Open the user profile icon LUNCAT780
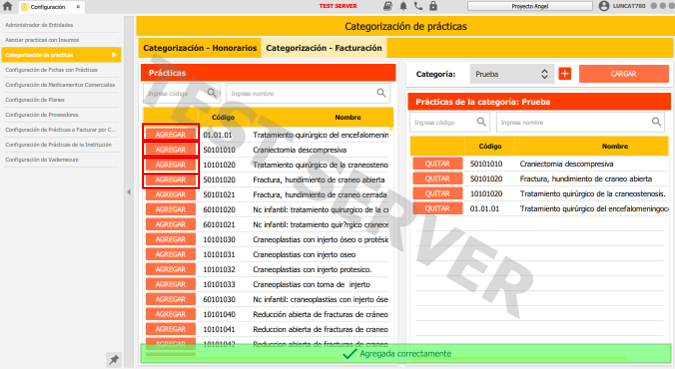Screen dimensions: 675x369 604,6
